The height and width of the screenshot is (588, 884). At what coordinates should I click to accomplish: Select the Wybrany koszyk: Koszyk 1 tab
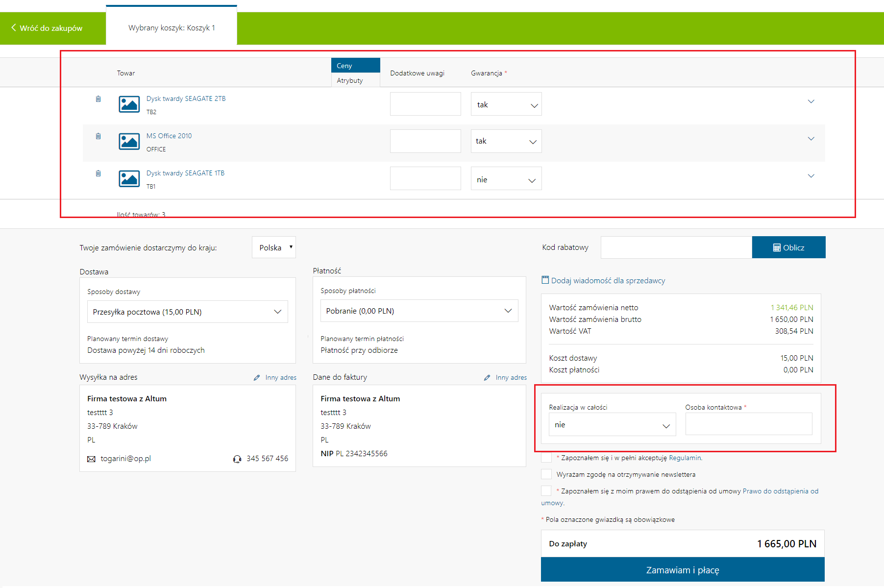[x=172, y=28]
